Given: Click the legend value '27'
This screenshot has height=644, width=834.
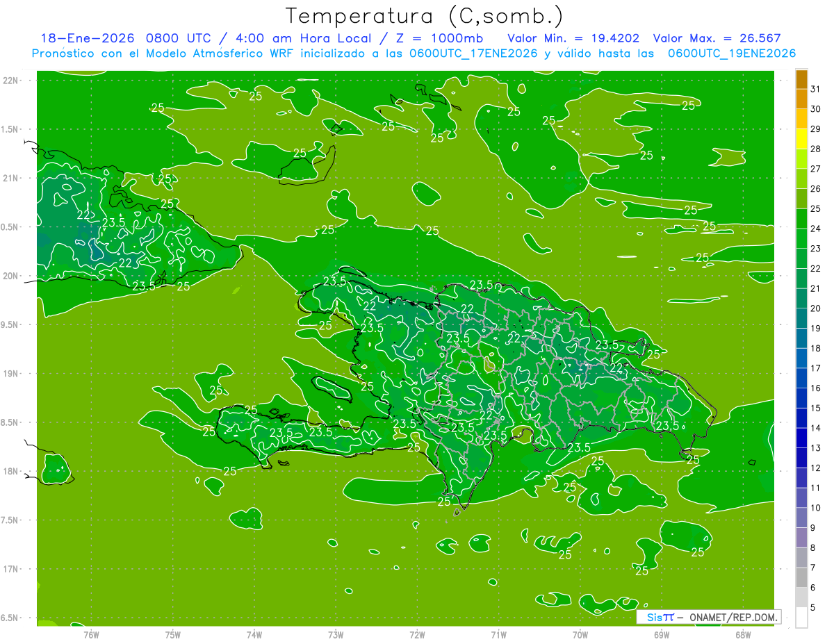Looking at the screenshot, I should coord(816,169).
